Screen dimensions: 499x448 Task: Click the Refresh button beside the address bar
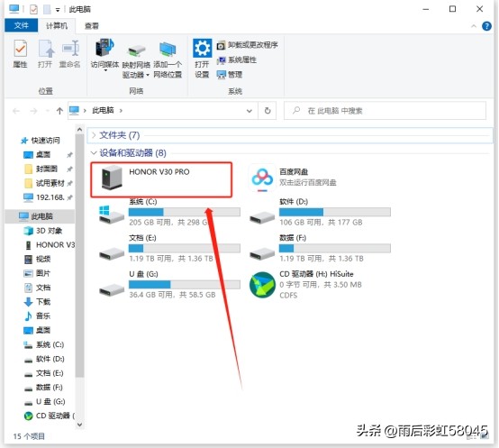tap(268, 111)
